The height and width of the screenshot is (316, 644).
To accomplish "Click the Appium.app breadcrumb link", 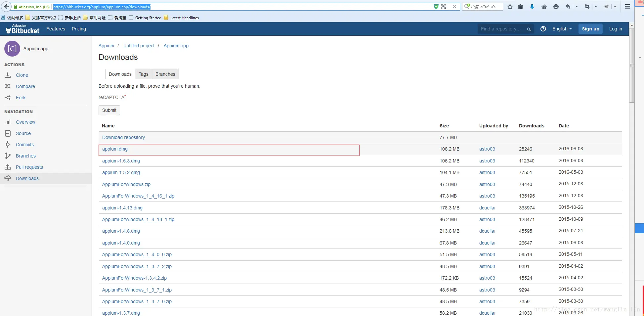I will 176,46.
